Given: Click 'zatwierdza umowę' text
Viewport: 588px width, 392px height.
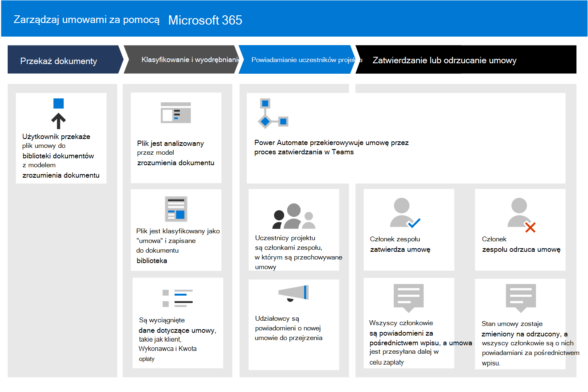Looking at the screenshot, I should [x=400, y=249].
